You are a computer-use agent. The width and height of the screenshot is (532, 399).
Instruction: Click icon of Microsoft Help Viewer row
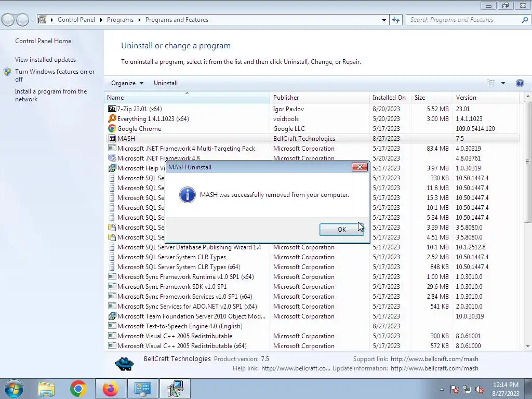[112, 168]
